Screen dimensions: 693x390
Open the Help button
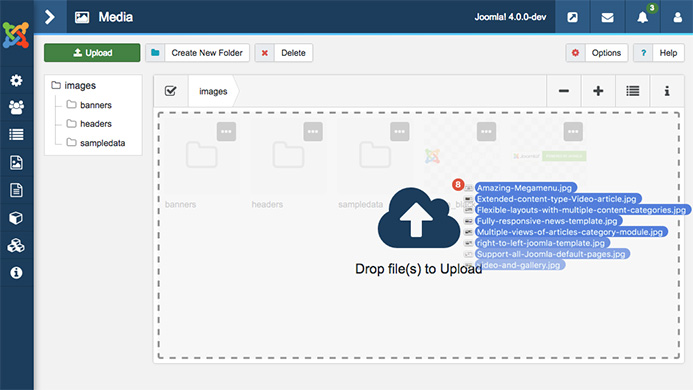659,53
